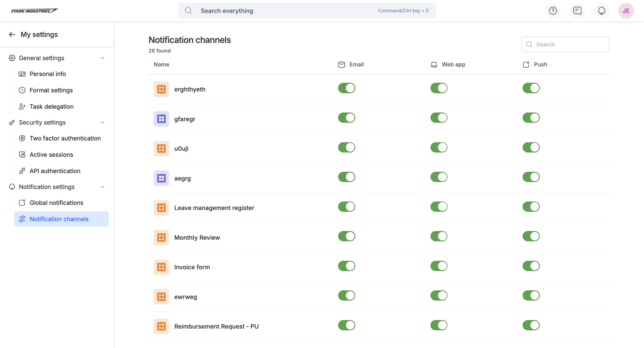Click the Email column header

click(351, 64)
